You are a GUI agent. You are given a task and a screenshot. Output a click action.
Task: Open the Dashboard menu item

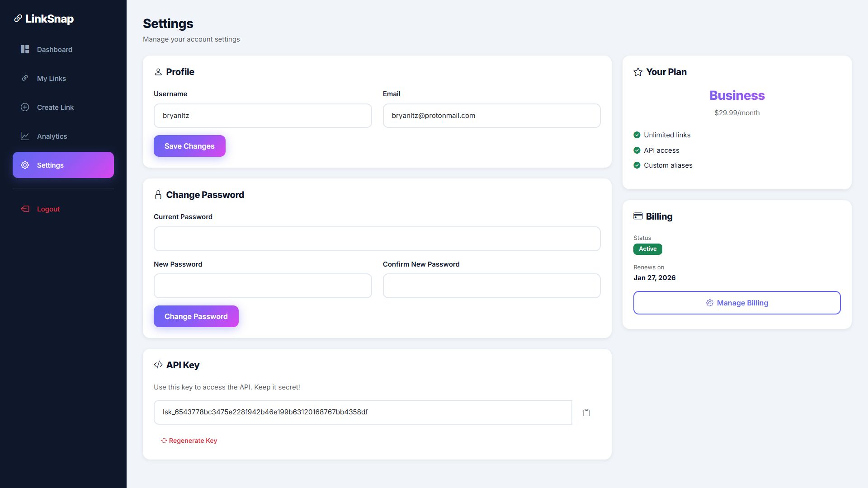click(55, 49)
